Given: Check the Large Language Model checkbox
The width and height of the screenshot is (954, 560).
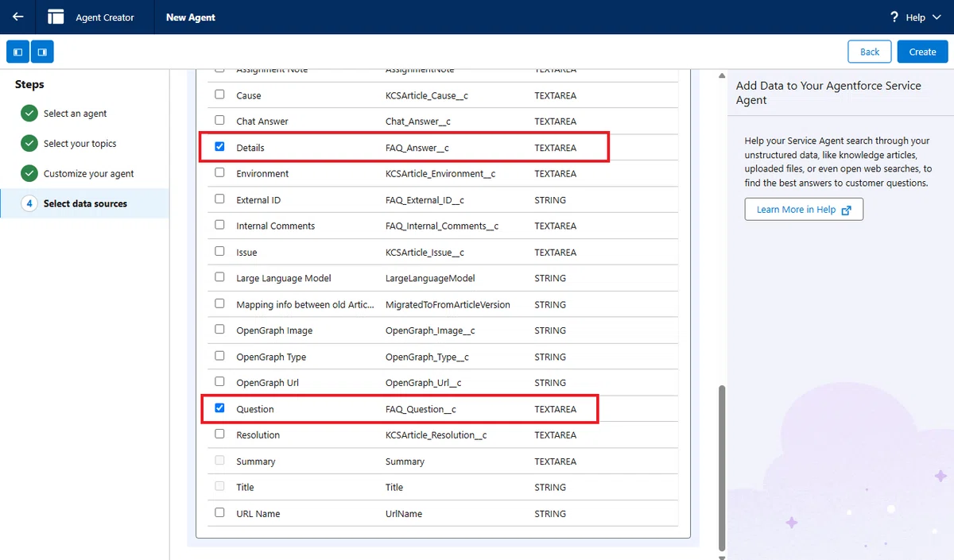Looking at the screenshot, I should coord(220,278).
